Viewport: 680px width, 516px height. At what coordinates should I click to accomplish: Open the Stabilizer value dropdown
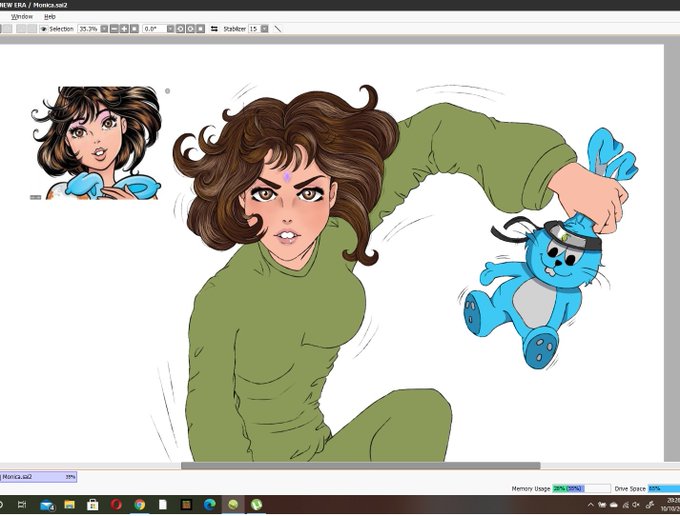point(265,29)
